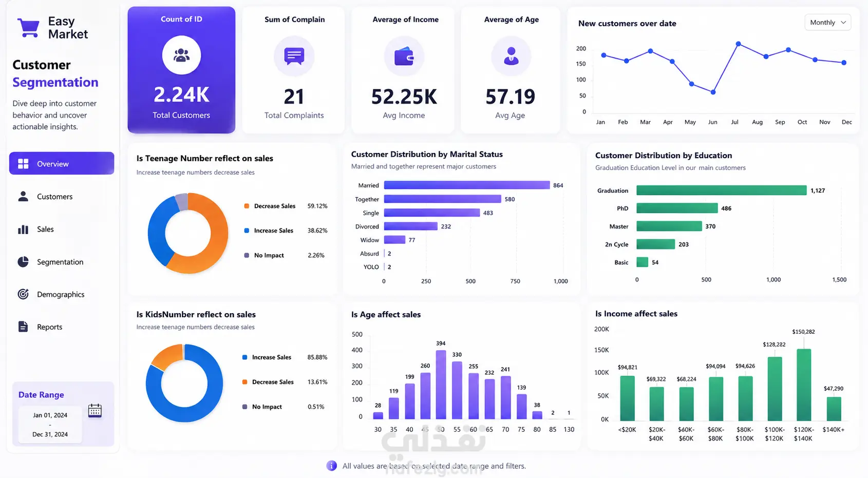Viewport: 868px width, 478px height.
Task: Click the age 50 bar labeled 394
Action: point(441,385)
